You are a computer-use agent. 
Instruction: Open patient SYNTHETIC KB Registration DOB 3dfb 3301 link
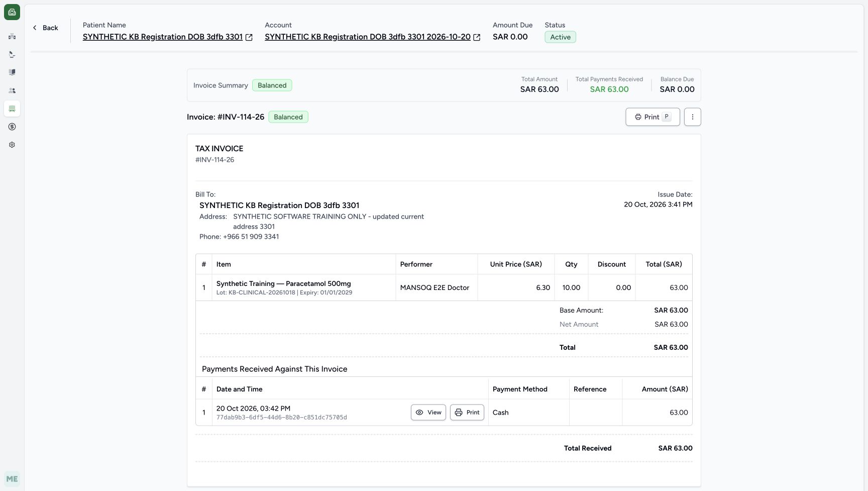pos(163,37)
